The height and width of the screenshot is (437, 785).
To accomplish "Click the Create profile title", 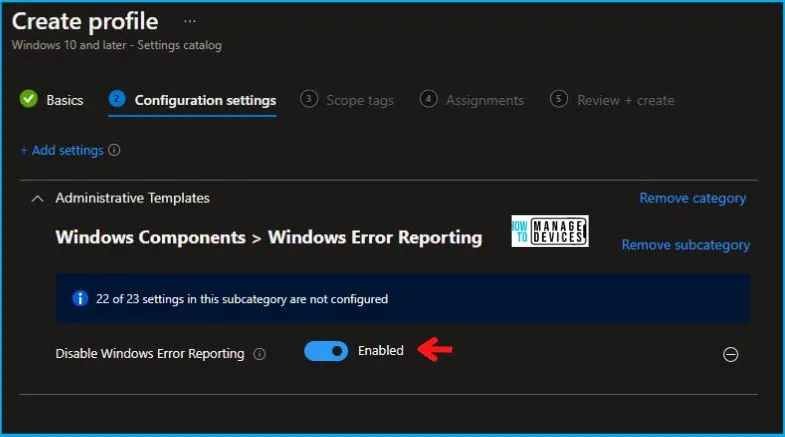I will 85,22.
